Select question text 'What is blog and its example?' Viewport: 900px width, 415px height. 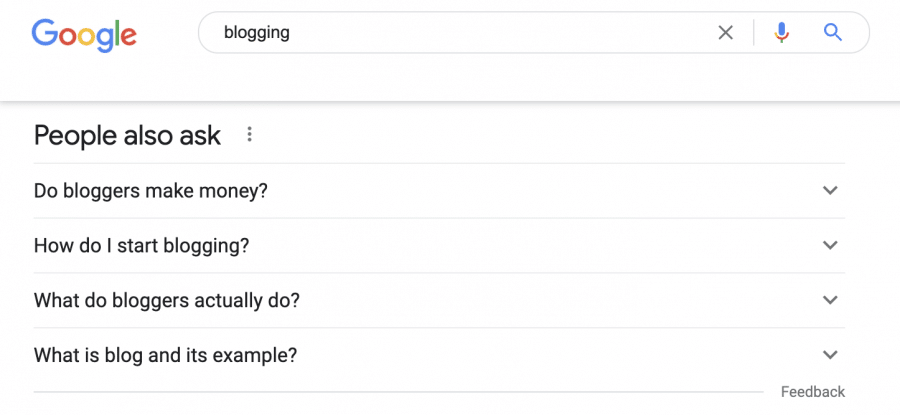(165, 355)
